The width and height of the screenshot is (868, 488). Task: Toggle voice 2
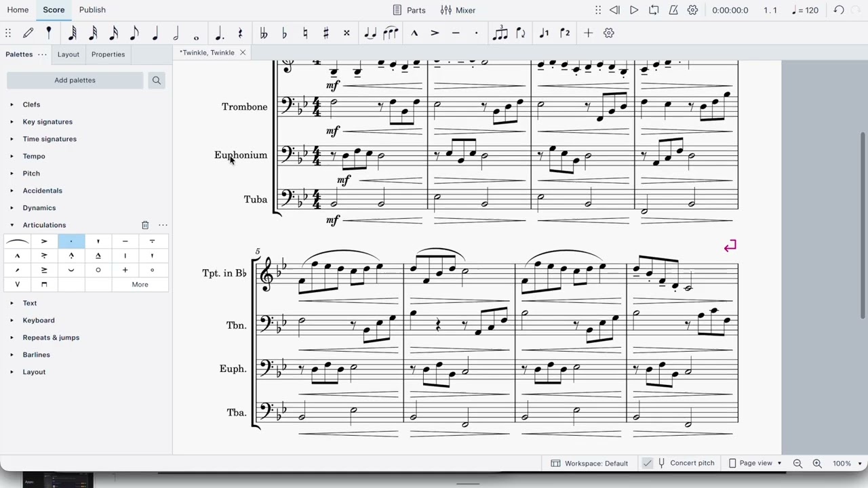[x=565, y=33]
